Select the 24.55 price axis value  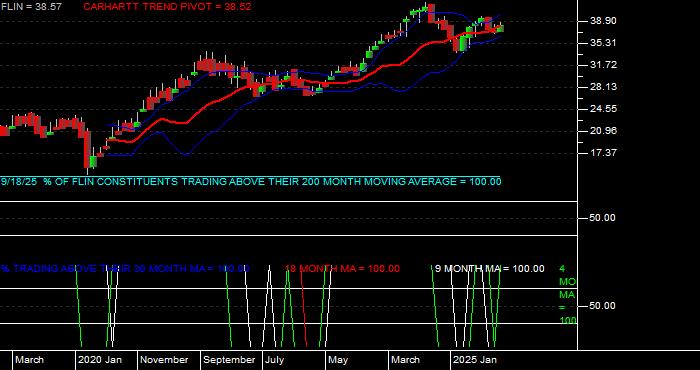(x=603, y=109)
